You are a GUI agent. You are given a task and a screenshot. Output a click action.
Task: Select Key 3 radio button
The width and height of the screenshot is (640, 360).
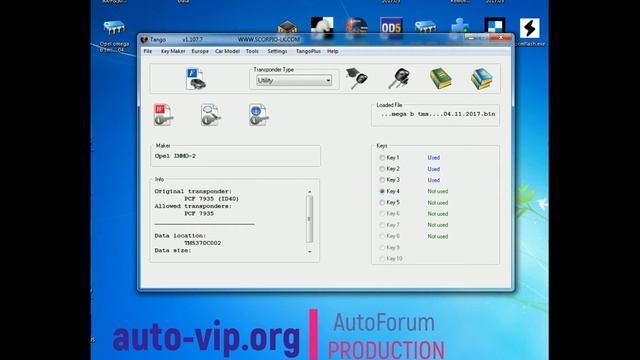coord(382,180)
